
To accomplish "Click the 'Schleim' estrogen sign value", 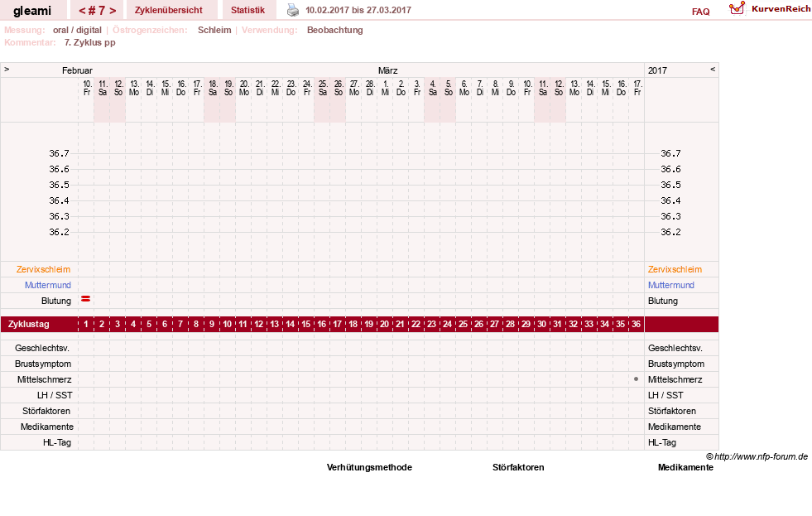I will click(214, 30).
